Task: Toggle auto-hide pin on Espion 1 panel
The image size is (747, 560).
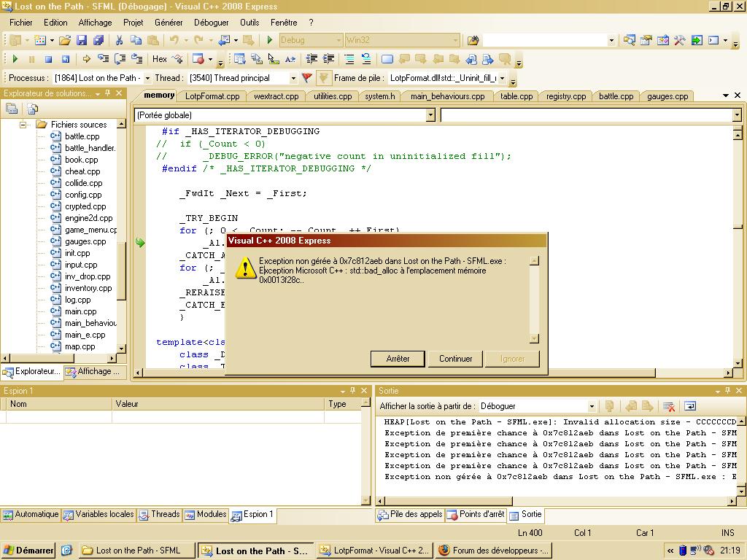Action: coord(352,391)
